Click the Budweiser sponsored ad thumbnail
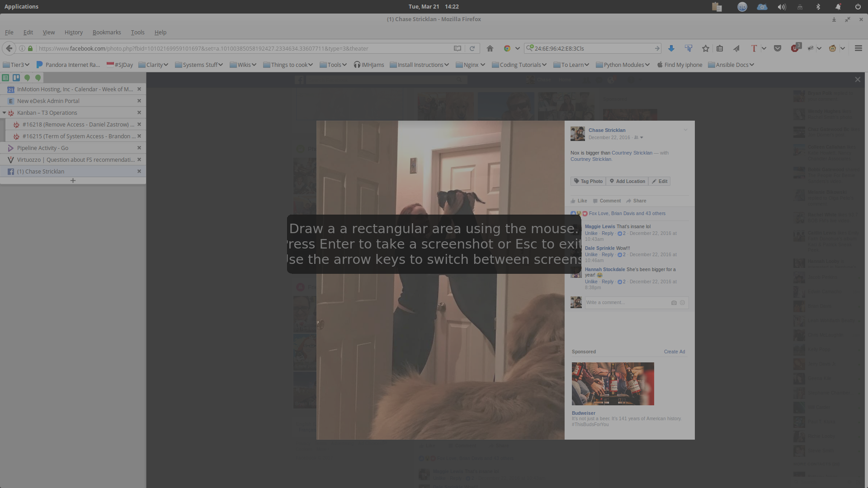868x488 pixels. (x=613, y=384)
